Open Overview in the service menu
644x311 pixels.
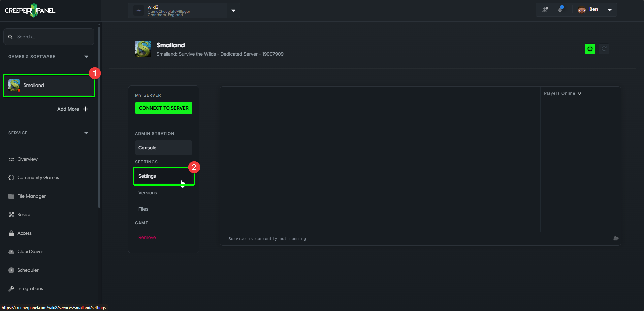click(27, 159)
